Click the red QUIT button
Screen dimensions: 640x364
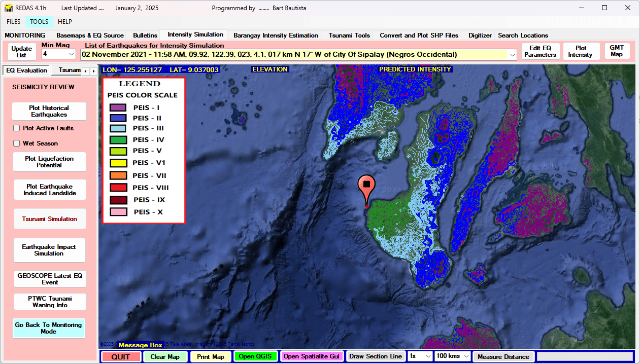tap(120, 356)
